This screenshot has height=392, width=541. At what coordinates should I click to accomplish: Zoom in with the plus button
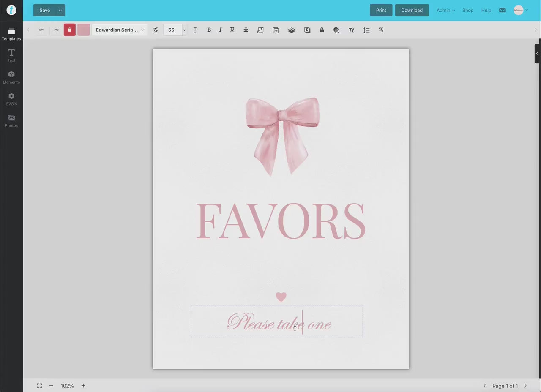click(83, 386)
